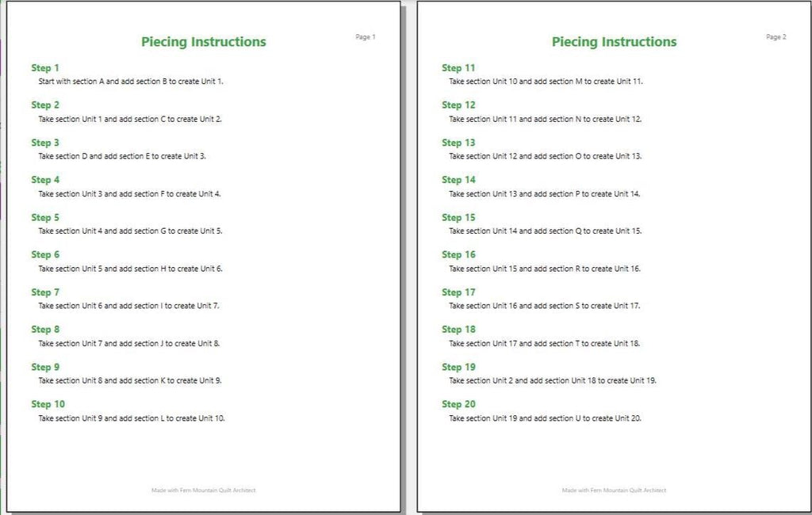
Task: Select the instruction adding section U to create Unit 20
Action: click(546, 418)
